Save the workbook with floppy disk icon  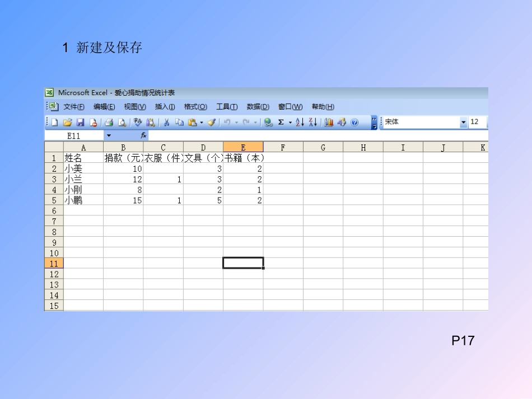(x=81, y=123)
